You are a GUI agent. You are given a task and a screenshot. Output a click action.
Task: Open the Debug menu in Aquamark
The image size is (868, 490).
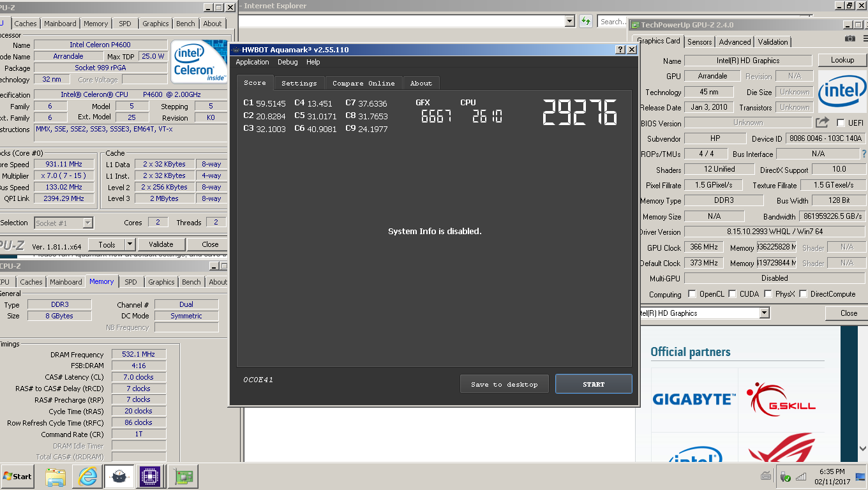(287, 62)
